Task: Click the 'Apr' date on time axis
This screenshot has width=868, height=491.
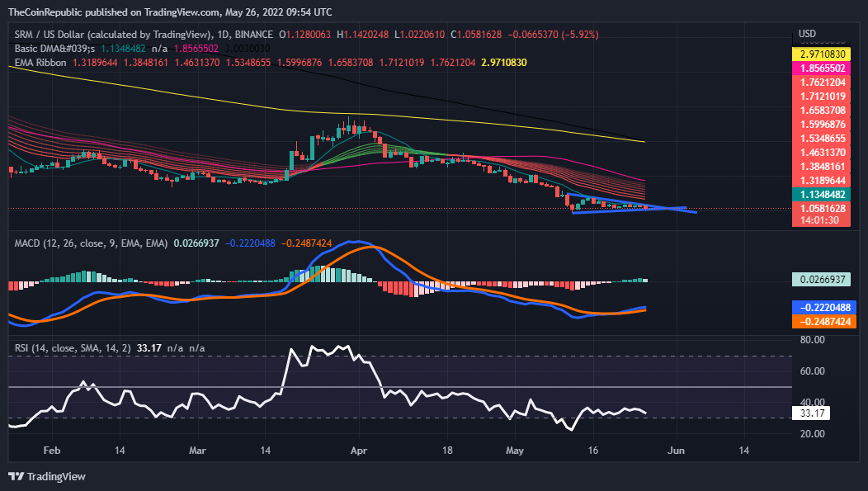Action: coord(359,451)
